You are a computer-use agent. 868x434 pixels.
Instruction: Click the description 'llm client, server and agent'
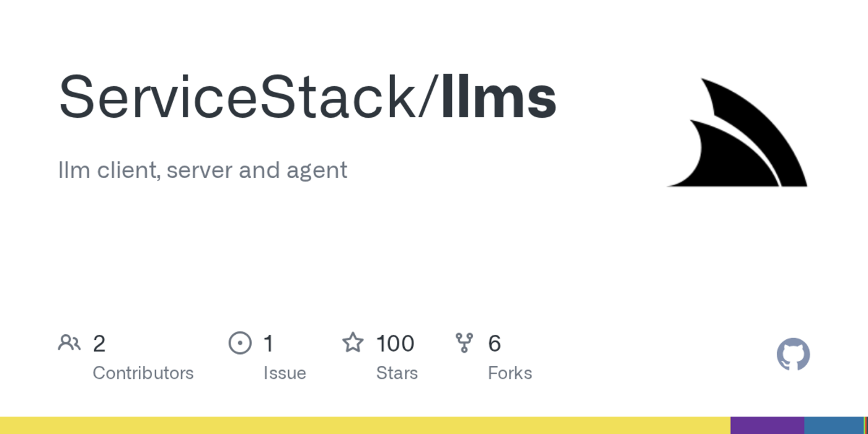(203, 170)
